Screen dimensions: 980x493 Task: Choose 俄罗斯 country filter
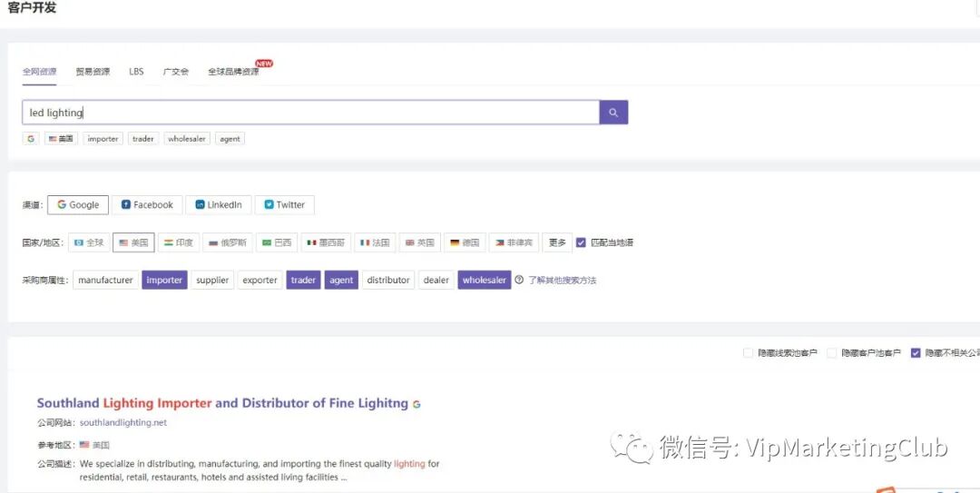[228, 242]
